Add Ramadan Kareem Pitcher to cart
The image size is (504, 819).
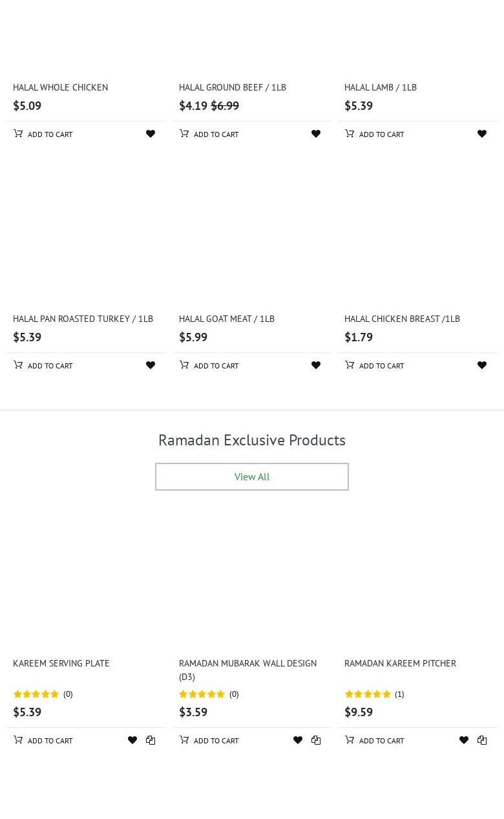click(x=375, y=740)
